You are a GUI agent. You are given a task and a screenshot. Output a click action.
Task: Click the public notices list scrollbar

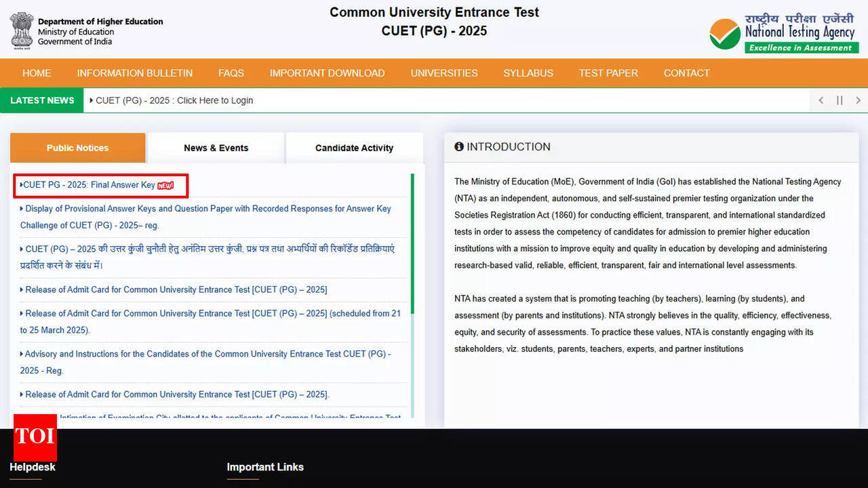(x=412, y=244)
